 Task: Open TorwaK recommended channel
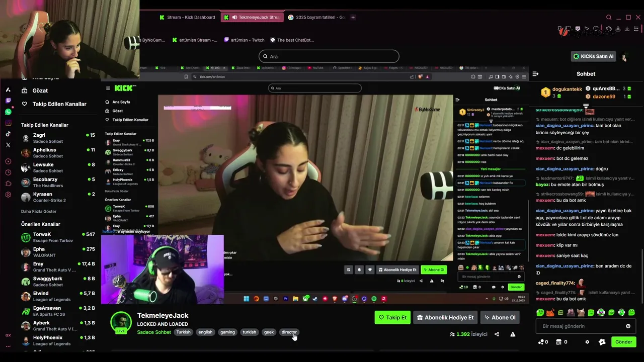coord(58,237)
